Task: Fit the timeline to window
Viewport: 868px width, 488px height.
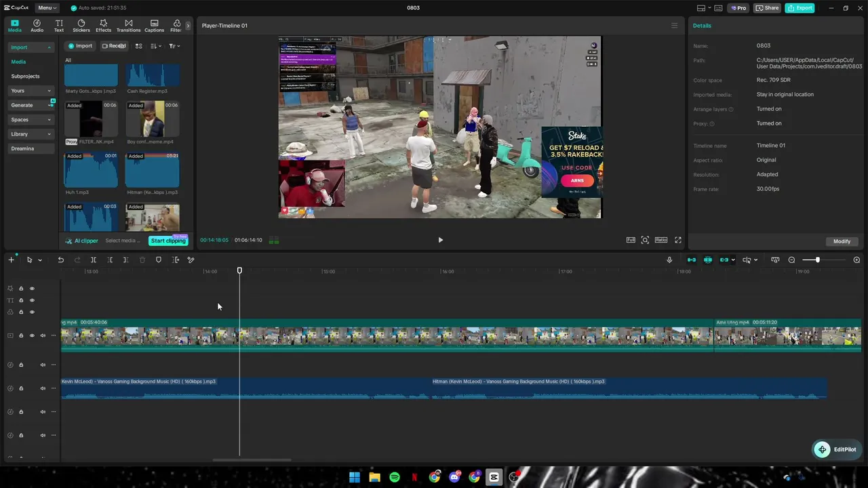Action: coord(775,260)
